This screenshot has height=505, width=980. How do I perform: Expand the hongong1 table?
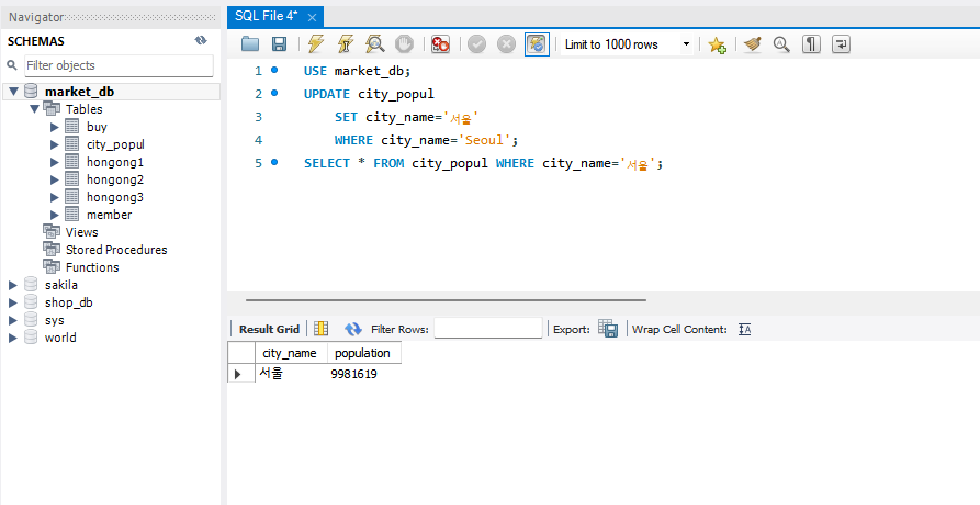tap(54, 162)
